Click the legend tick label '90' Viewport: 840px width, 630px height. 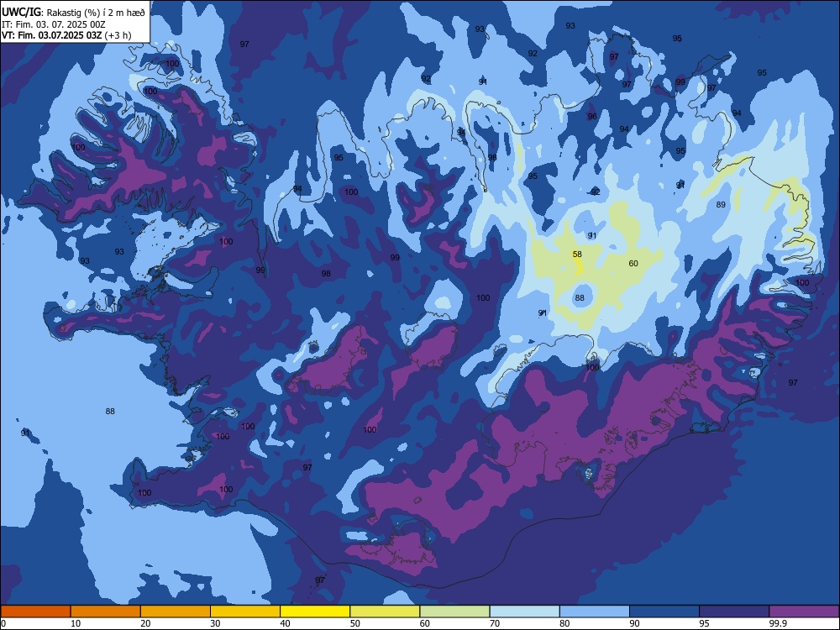click(635, 623)
